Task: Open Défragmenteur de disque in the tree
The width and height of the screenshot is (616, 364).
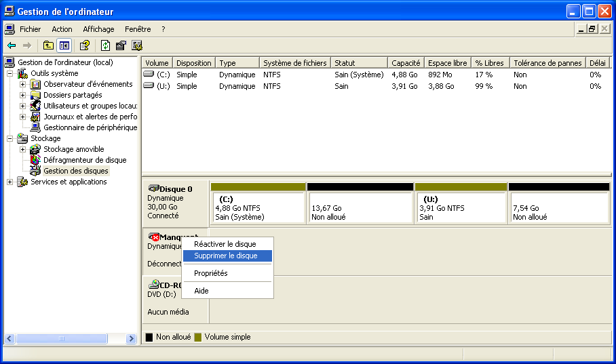Action: tap(85, 160)
